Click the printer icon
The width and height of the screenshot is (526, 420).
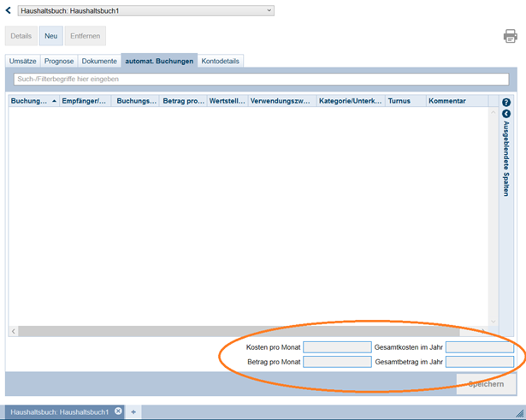click(510, 36)
